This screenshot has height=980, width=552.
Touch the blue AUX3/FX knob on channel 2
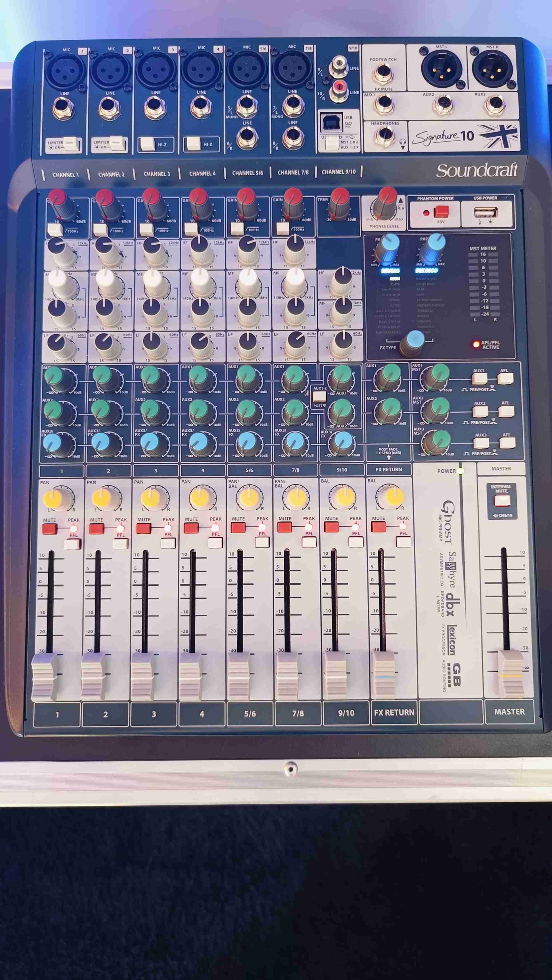coord(104,445)
